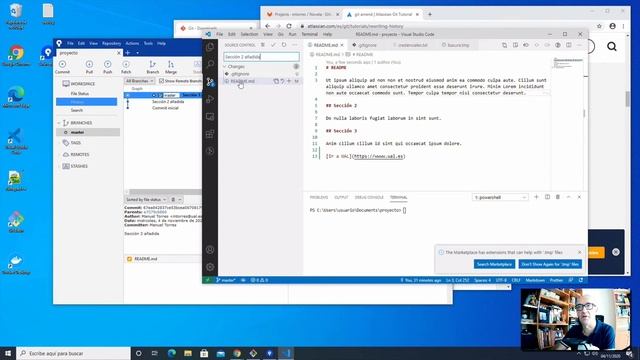Screen dimensions: 640x360
Task: Click Search Marketplace button in notification
Action: pyautogui.click(x=494, y=264)
